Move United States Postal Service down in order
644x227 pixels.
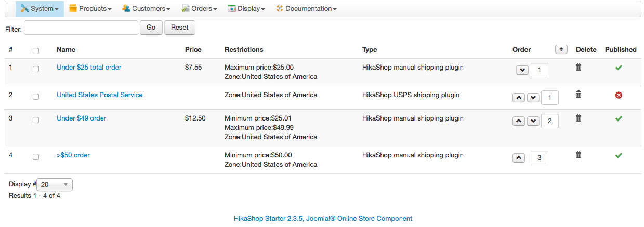click(x=533, y=98)
